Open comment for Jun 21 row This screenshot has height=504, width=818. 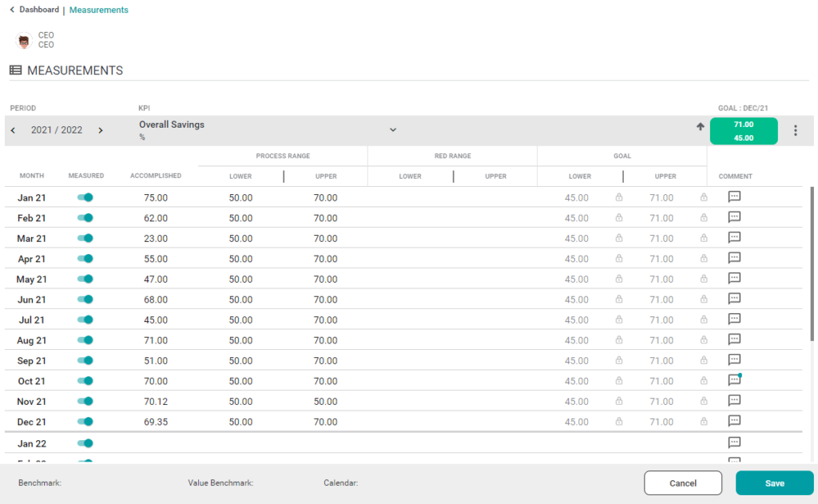tap(734, 299)
